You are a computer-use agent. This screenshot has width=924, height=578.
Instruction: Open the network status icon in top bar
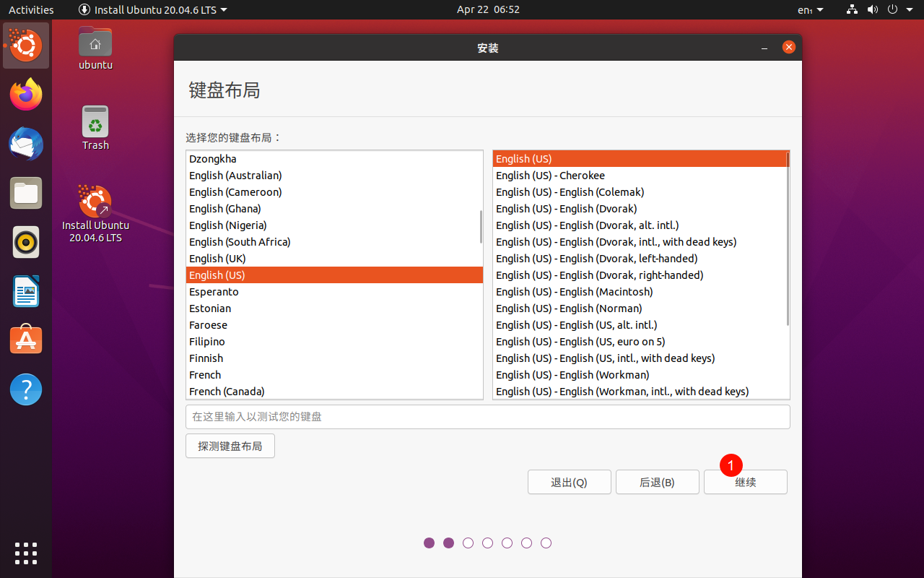852,9
